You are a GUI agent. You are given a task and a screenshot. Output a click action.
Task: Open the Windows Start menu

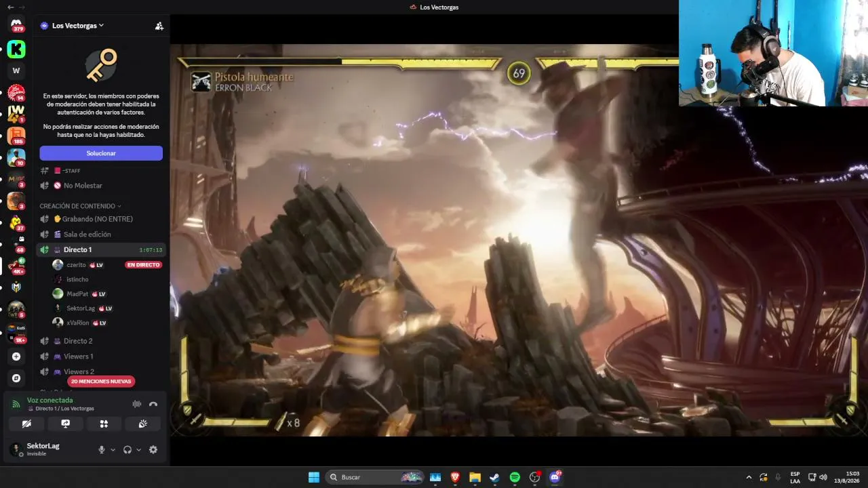[314, 477]
